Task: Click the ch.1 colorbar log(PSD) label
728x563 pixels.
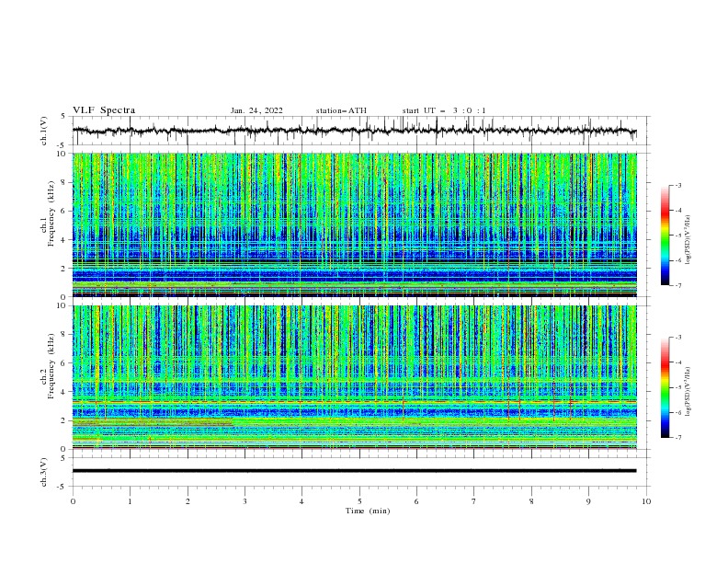Action: tap(688, 240)
